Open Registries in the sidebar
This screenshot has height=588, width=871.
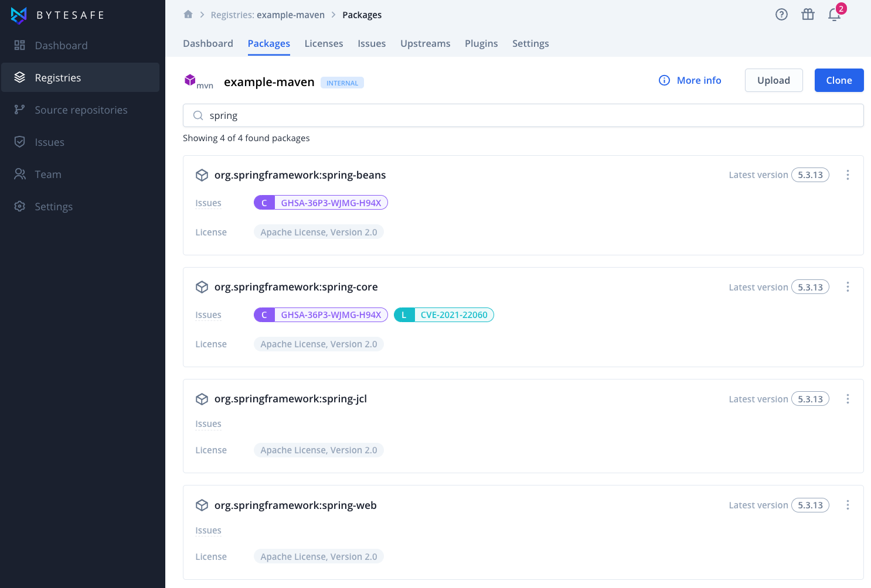(x=80, y=77)
